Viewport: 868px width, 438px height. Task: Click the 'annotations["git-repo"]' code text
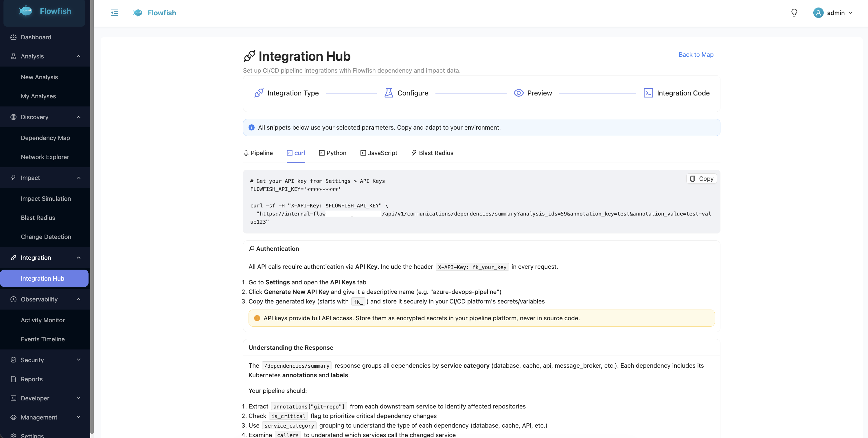pyautogui.click(x=309, y=407)
